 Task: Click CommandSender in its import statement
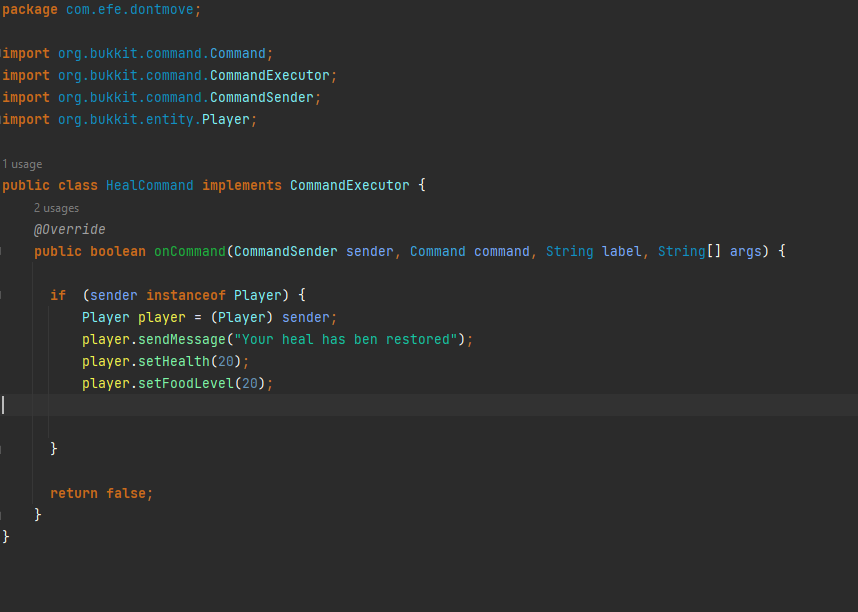(x=262, y=97)
